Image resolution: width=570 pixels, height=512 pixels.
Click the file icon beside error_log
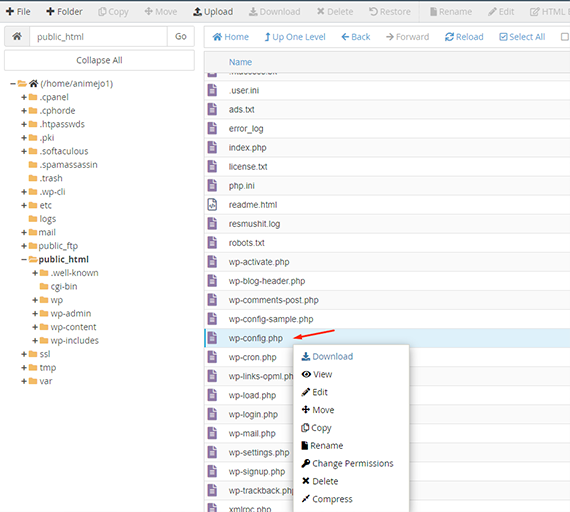pyautogui.click(x=212, y=128)
